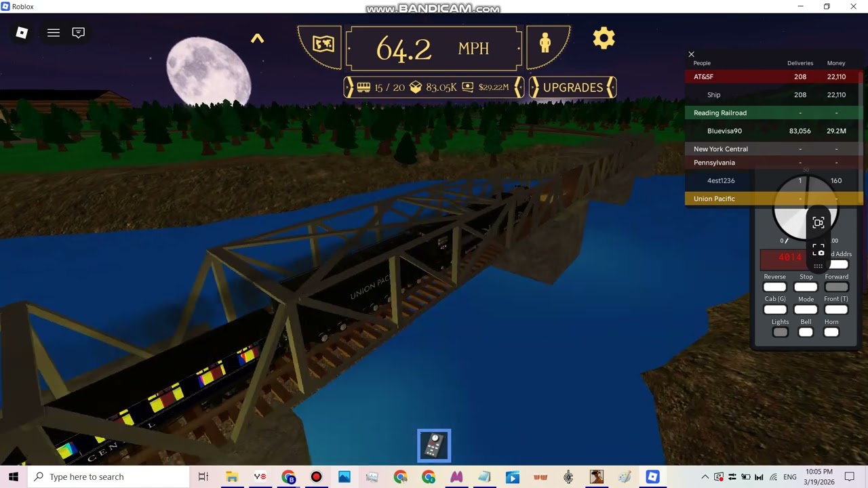The height and width of the screenshot is (488, 868).
Task: Hit the Stop button on the controller
Action: pyautogui.click(x=806, y=287)
